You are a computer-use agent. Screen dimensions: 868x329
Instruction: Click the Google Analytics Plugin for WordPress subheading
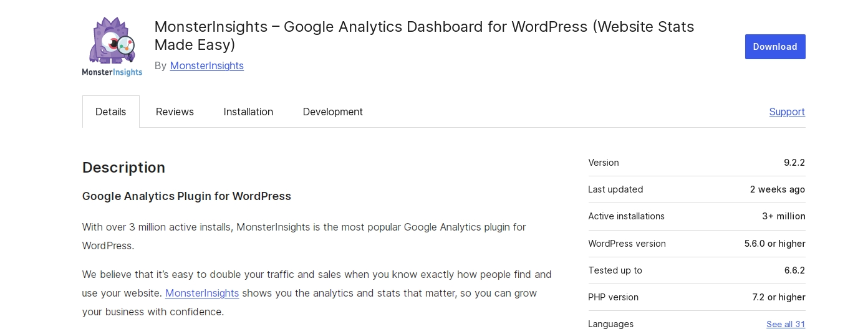(x=186, y=196)
